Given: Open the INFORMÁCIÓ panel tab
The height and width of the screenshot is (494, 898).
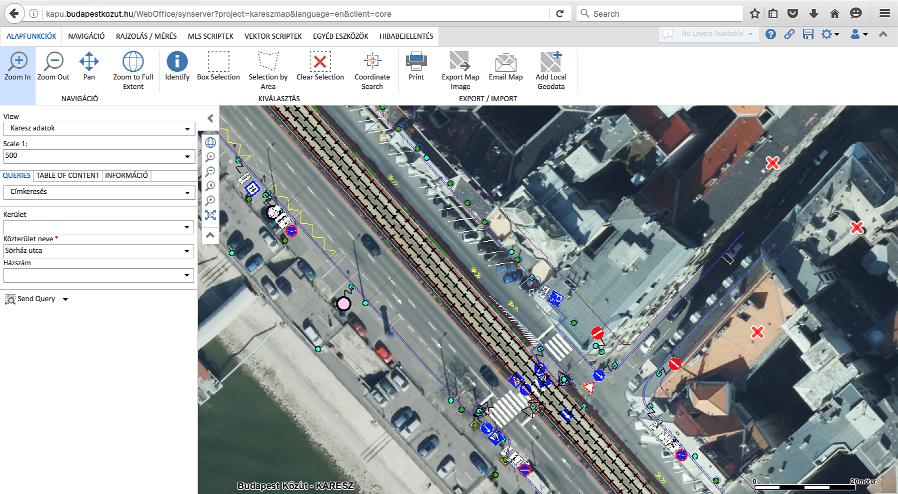Looking at the screenshot, I should point(127,176).
